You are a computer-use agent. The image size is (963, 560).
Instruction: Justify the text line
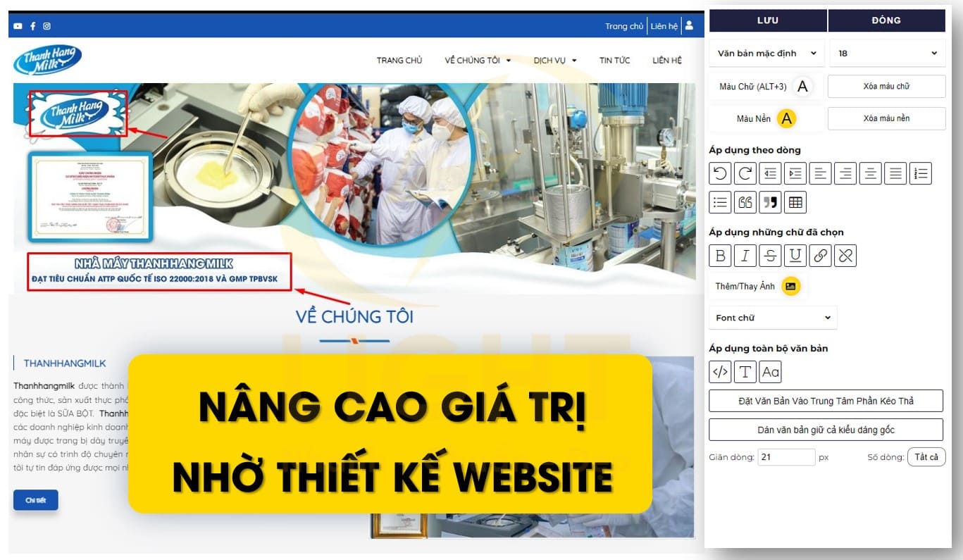[x=895, y=173]
